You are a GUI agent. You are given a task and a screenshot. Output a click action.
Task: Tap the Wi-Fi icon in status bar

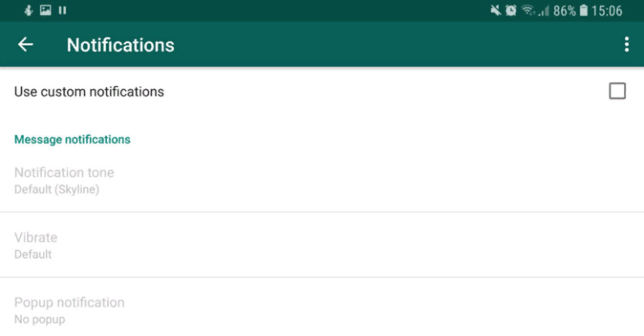(529, 10)
